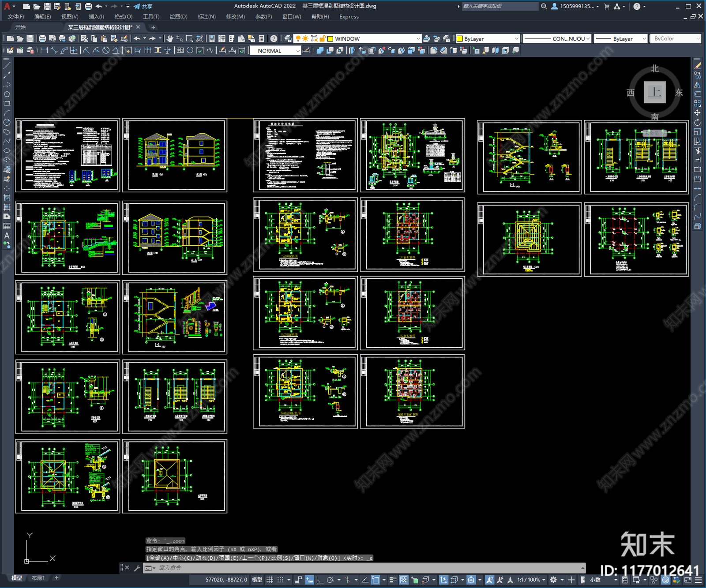Open the 标注(N) menu
This screenshot has height=588, width=706.
click(x=207, y=17)
